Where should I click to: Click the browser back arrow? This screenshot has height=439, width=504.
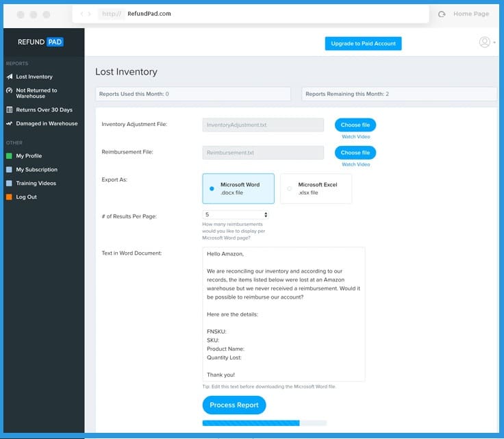82,14
